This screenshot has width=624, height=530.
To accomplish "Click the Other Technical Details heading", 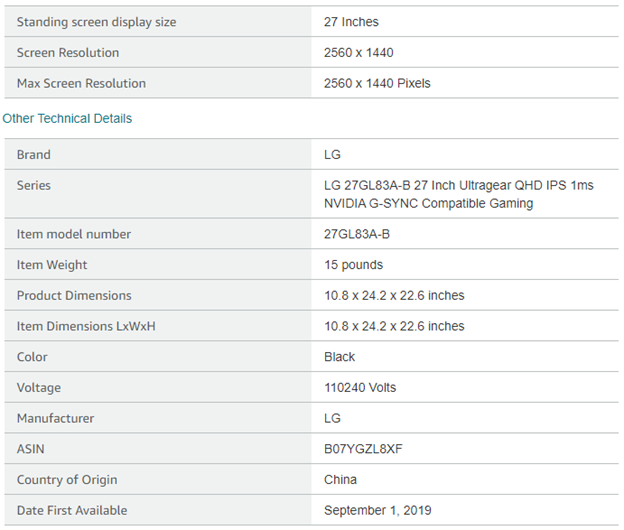I will click(67, 118).
